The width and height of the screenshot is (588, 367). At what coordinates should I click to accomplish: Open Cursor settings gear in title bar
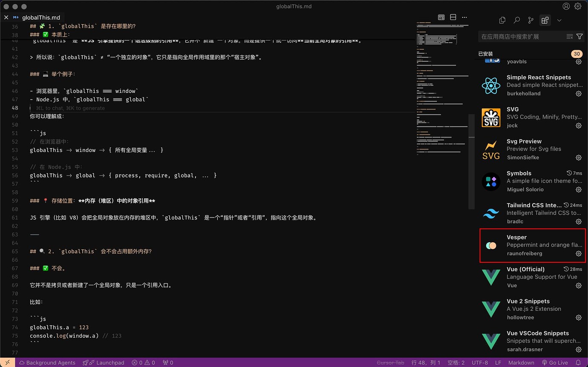(x=578, y=6)
